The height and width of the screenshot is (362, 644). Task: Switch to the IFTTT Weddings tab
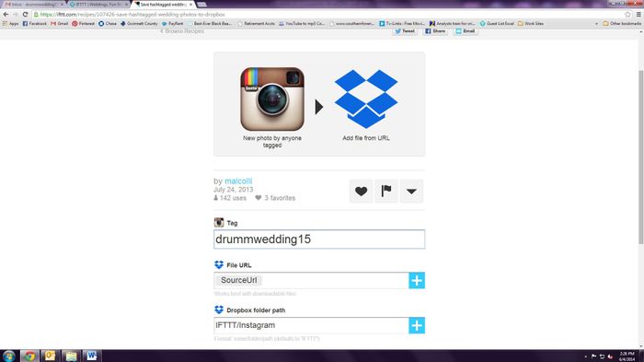point(98,4)
